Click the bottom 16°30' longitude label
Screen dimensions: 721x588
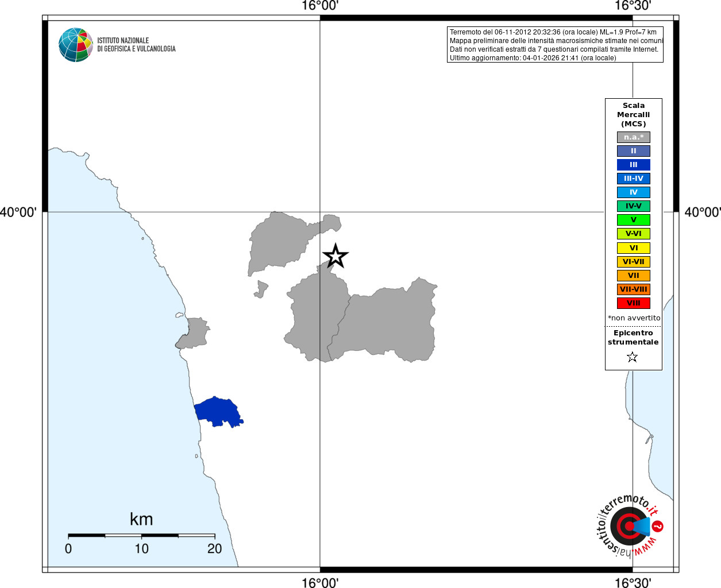(633, 583)
